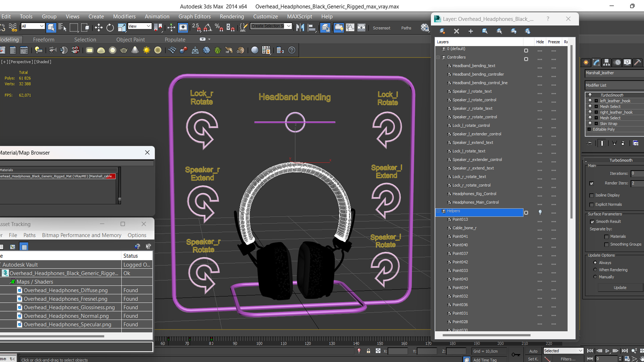Switch to the Create command panel
The width and height of the screenshot is (644, 362).
(586, 62)
